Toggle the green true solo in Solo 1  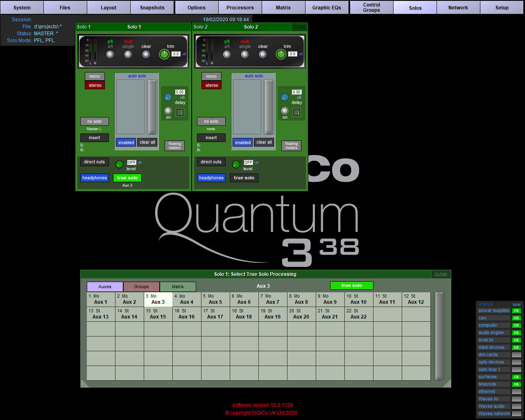[127, 178]
